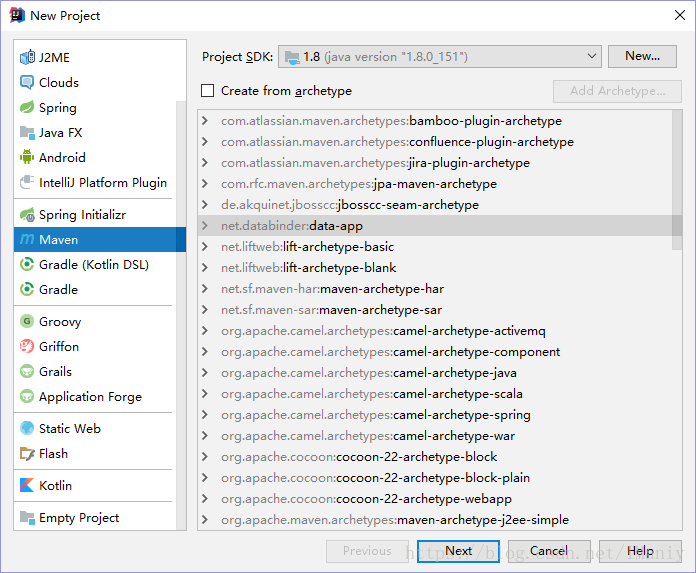Select cocoon-22-archetype-block-plain row
Screen dimensions: 696x573
tap(435, 478)
